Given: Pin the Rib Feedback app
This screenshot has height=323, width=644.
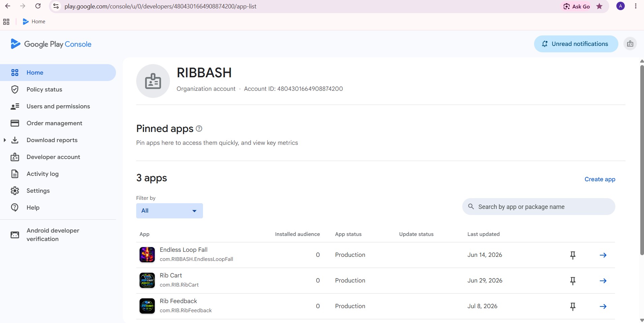Looking at the screenshot, I should pyautogui.click(x=573, y=306).
